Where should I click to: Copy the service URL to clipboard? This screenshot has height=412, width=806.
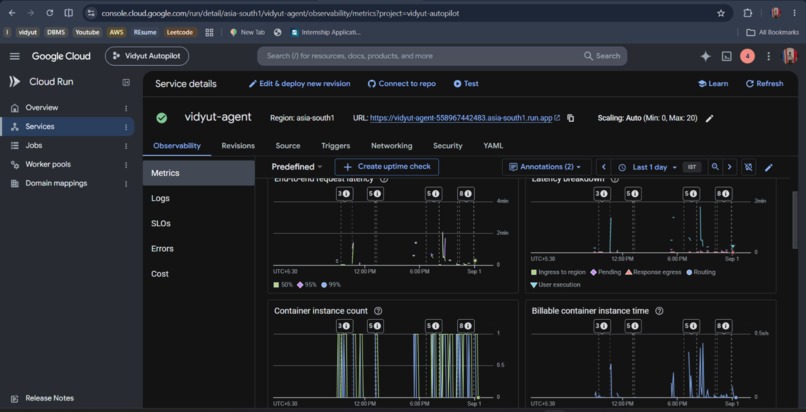click(x=571, y=118)
